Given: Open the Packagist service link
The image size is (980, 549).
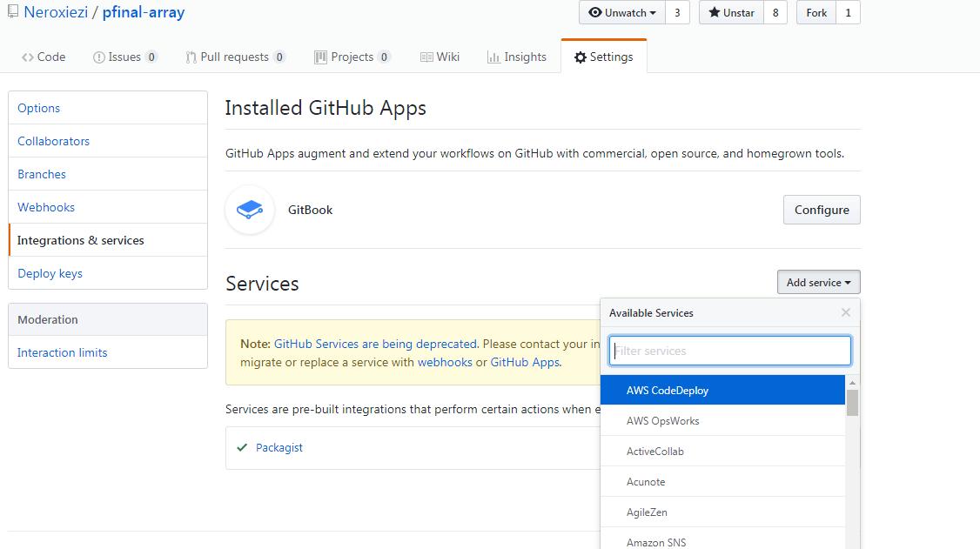Looking at the screenshot, I should click(279, 447).
